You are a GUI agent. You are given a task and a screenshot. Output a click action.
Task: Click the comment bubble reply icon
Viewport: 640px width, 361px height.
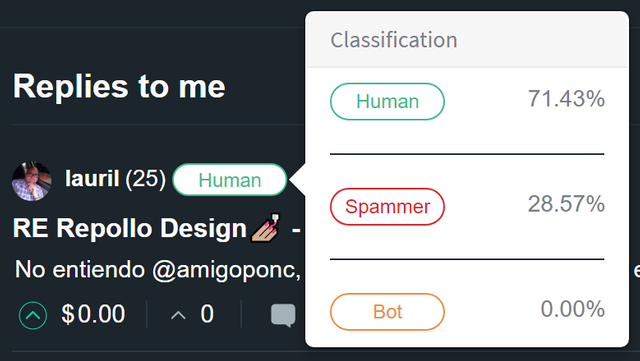(283, 315)
